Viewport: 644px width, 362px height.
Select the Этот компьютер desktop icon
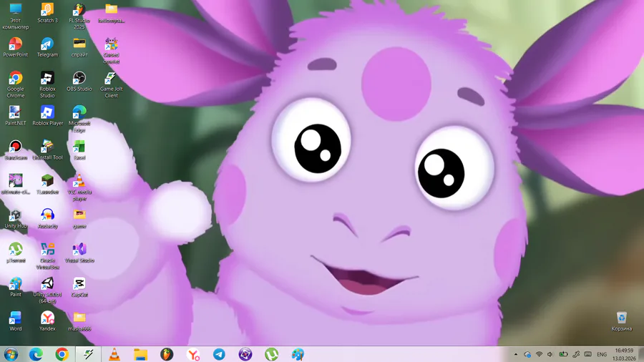16,16
